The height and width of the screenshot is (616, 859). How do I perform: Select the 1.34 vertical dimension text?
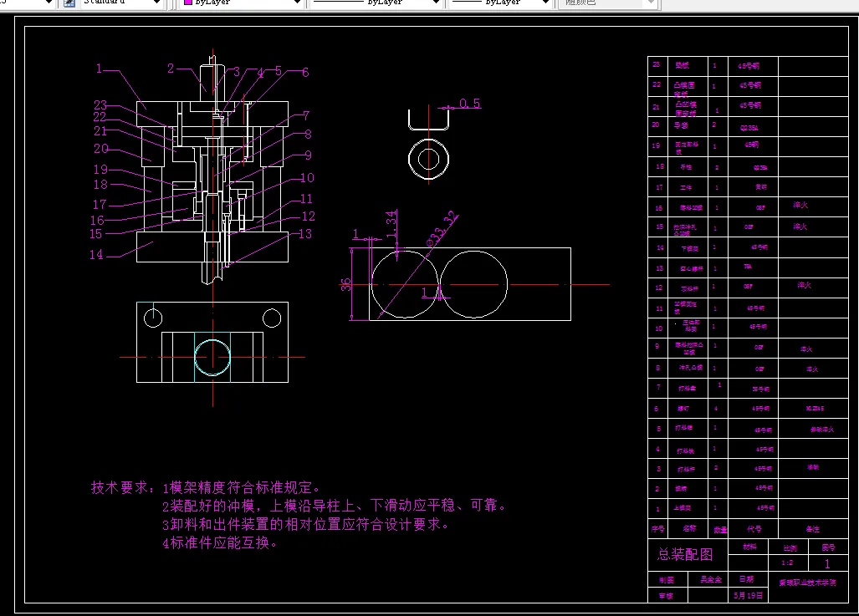[391, 225]
